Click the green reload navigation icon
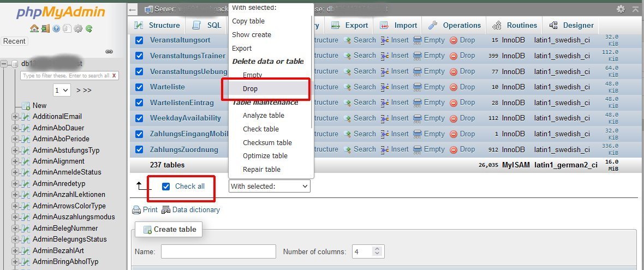Viewport: 644px width, 270px height. pos(88,28)
